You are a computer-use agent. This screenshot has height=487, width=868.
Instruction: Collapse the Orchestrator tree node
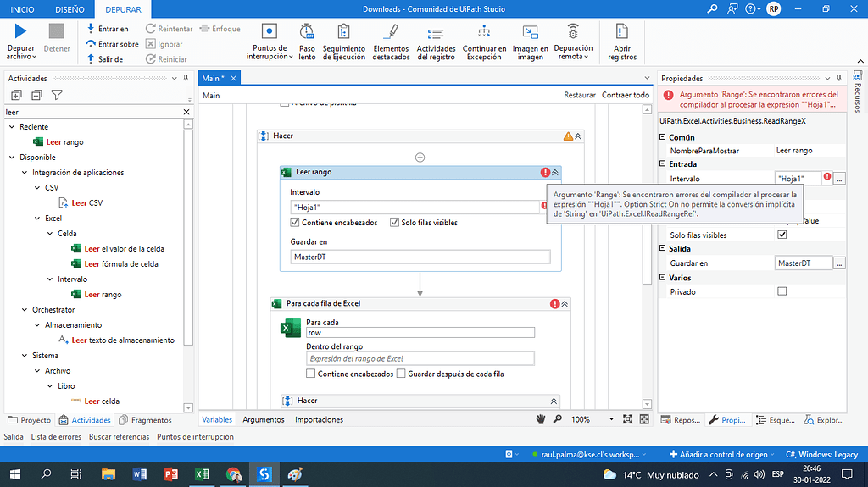pyautogui.click(x=25, y=310)
